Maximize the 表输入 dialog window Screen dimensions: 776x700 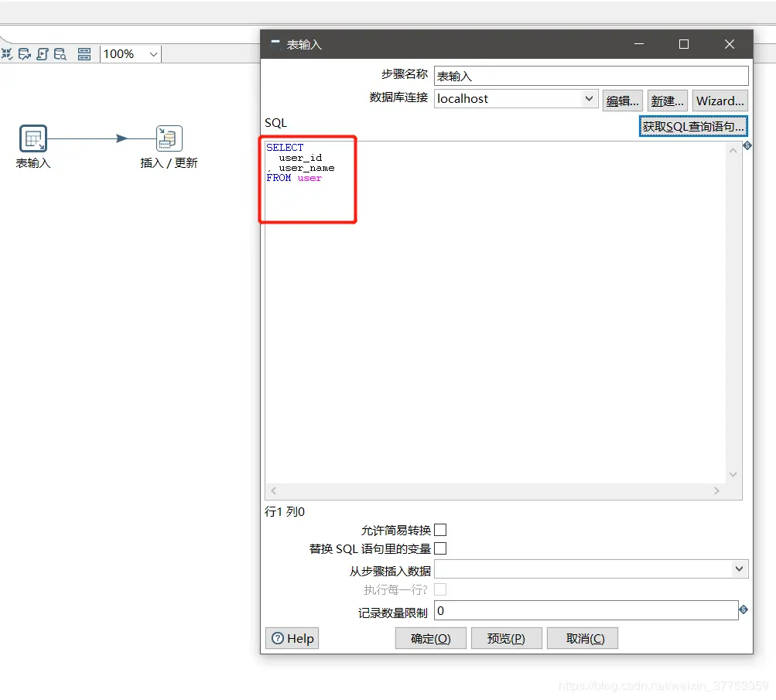pos(683,44)
